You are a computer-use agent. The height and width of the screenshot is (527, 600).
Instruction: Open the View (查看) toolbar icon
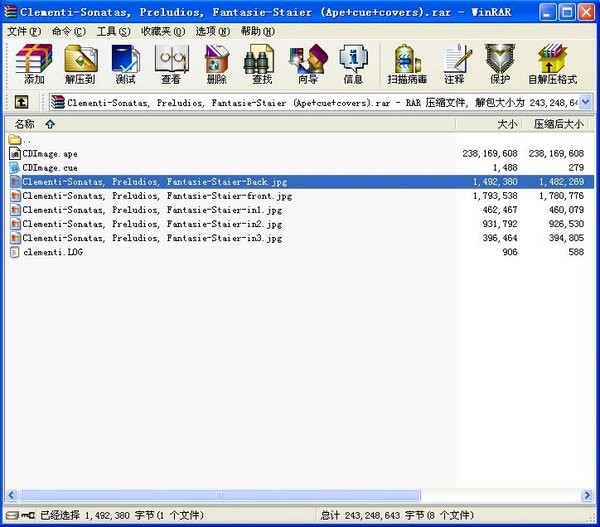coord(171,64)
